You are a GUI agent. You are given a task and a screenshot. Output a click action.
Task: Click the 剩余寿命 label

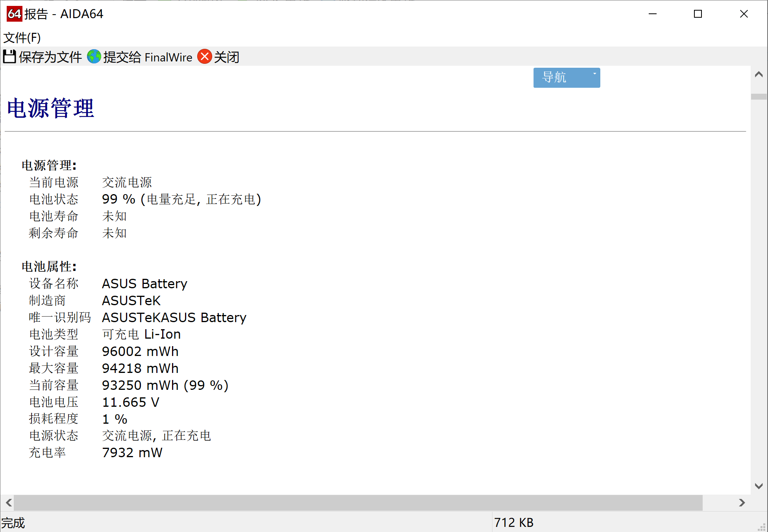pos(54,233)
